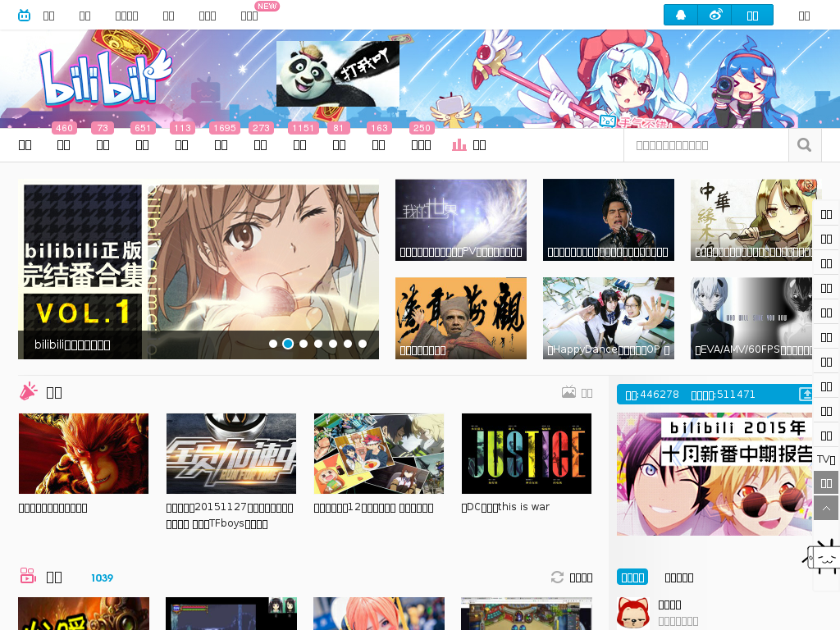
Task: Click the 1039 live count link
Action: pos(102,577)
